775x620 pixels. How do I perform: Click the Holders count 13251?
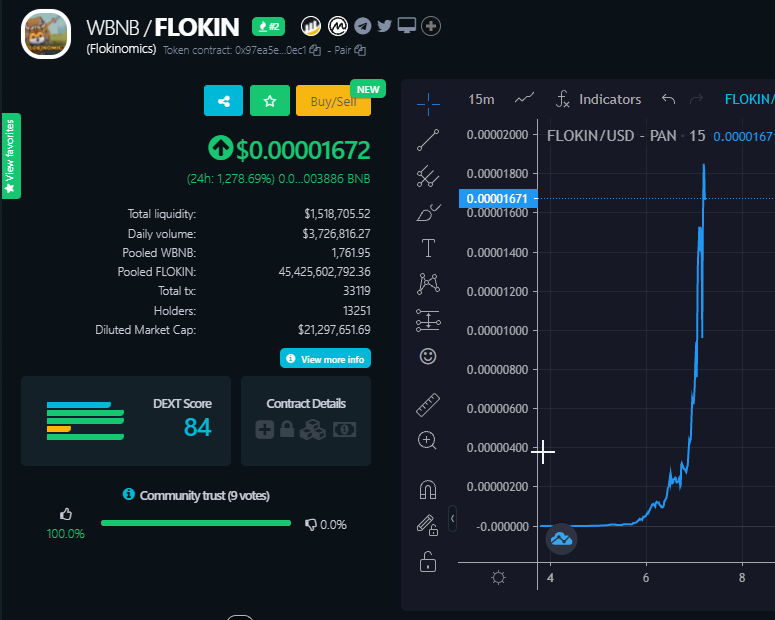point(356,310)
